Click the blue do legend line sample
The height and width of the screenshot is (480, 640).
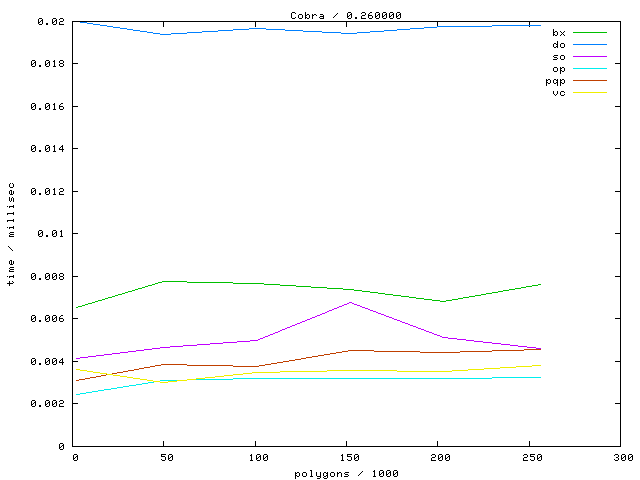[590, 45]
